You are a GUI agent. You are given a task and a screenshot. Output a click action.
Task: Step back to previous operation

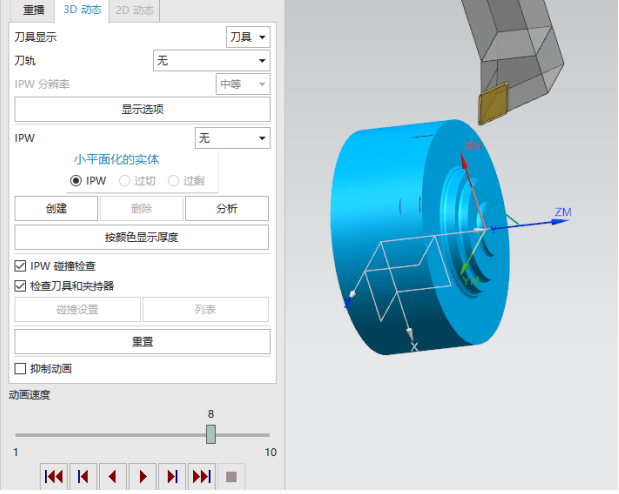(x=83, y=477)
